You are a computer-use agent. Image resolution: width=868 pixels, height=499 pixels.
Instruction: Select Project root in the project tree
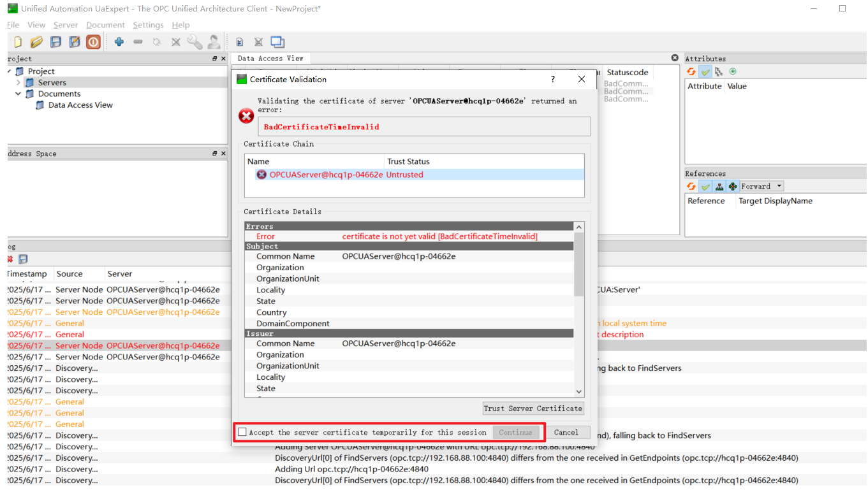[41, 71]
